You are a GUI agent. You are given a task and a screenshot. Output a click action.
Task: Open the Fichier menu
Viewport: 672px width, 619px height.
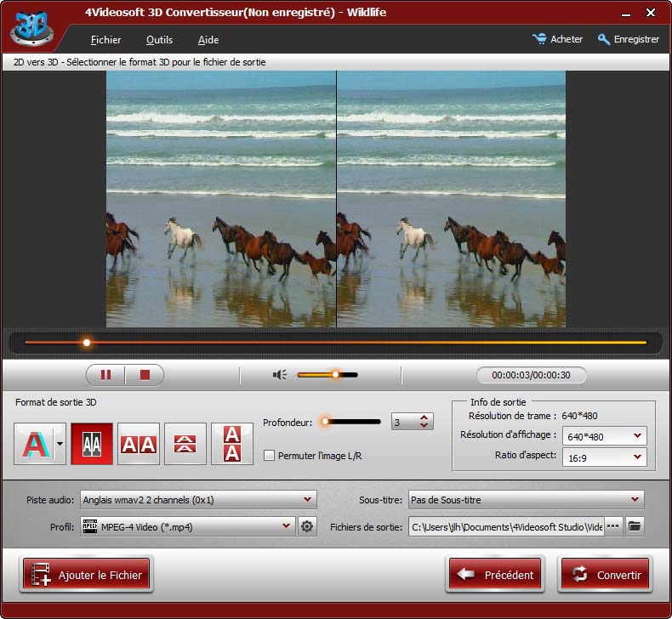tap(105, 40)
